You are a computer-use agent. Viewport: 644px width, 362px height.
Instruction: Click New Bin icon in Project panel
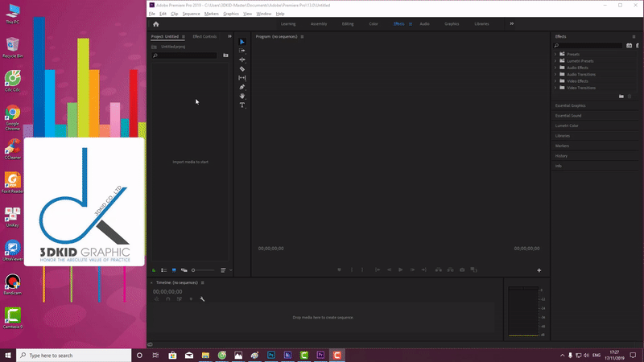225,56
